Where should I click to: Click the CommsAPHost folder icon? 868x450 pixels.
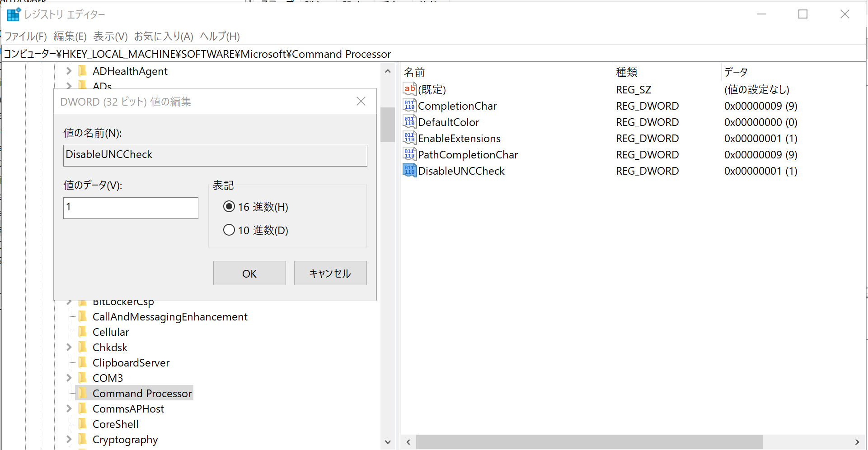click(x=82, y=409)
